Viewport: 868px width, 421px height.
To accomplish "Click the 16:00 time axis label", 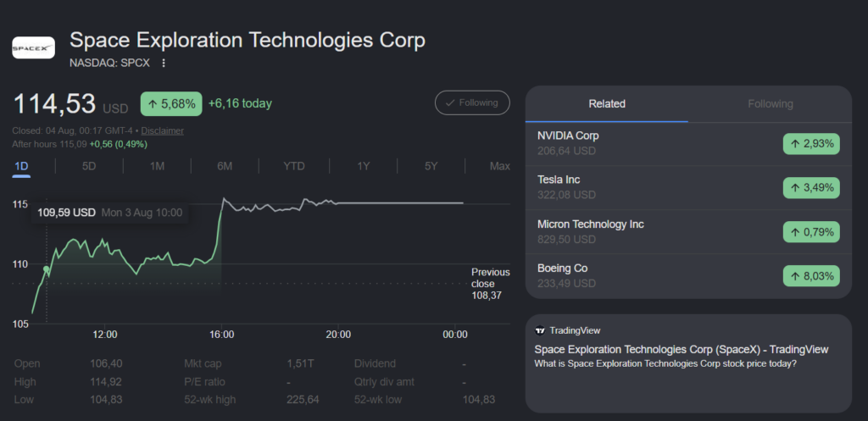I will point(221,335).
